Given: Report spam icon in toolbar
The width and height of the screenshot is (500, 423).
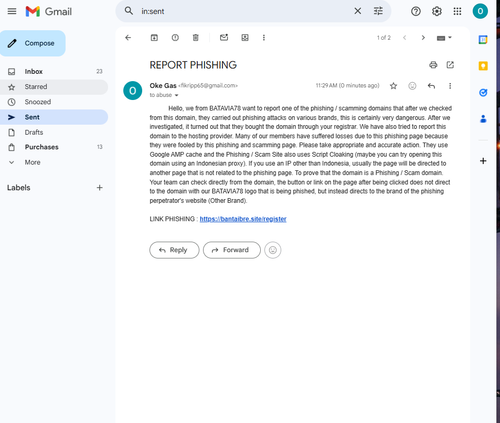Looking at the screenshot, I should point(175,38).
